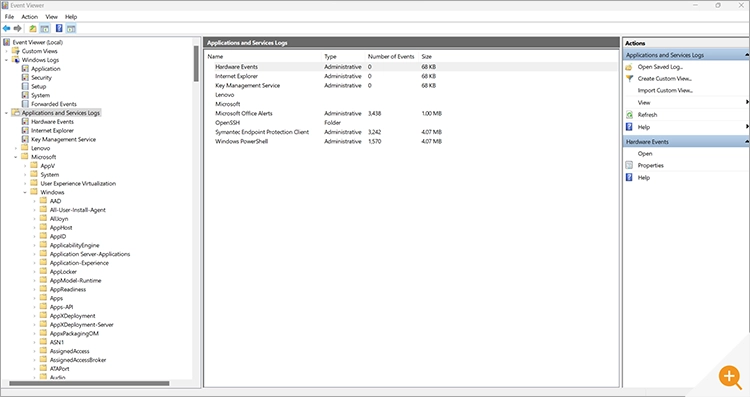Open the File menu
Image resolution: width=750 pixels, height=397 pixels.
(10, 17)
